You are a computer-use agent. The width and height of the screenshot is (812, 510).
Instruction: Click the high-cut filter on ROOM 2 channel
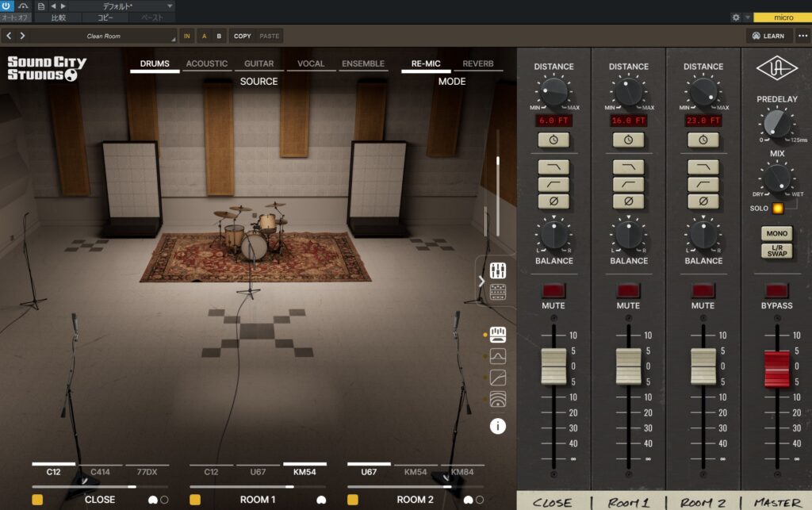pos(703,167)
